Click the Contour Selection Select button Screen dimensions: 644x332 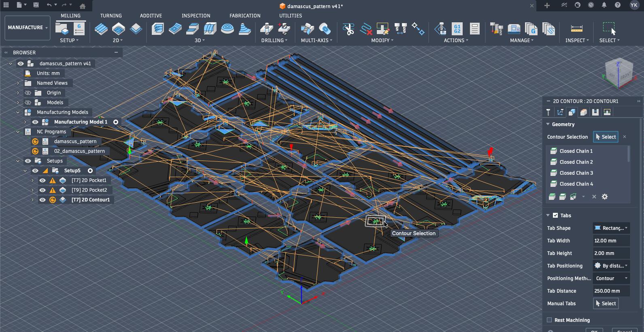(606, 137)
